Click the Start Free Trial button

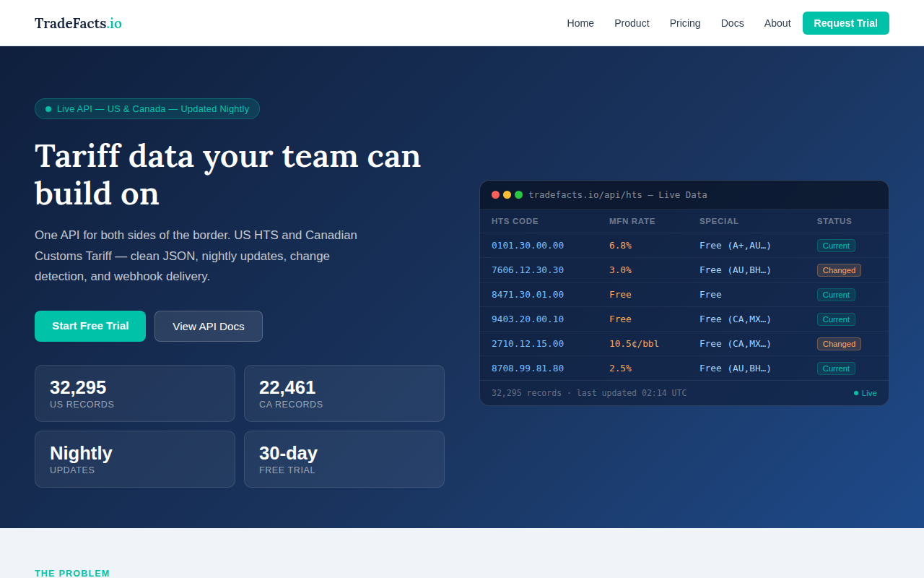pos(90,326)
